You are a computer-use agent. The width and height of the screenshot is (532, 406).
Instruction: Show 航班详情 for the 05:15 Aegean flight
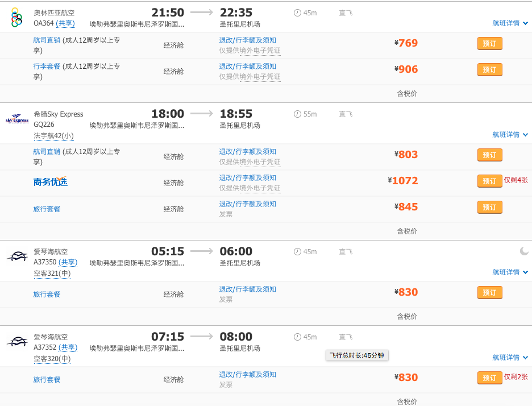[x=510, y=272]
